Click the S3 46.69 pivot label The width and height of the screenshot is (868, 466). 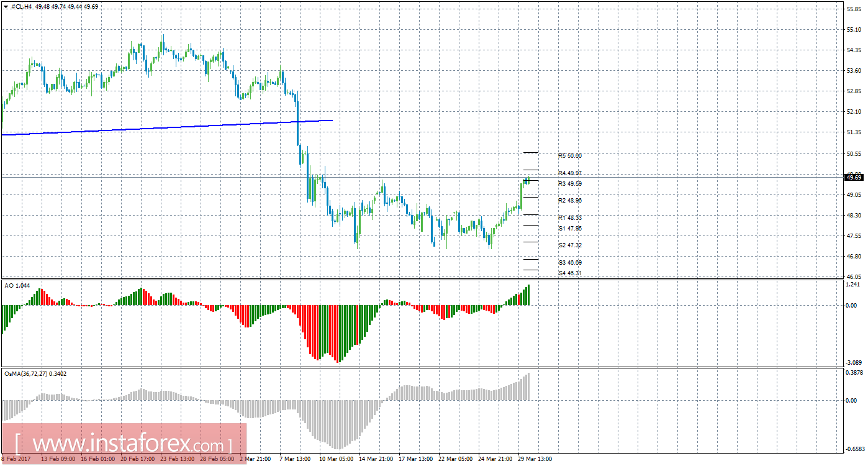[570, 263]
